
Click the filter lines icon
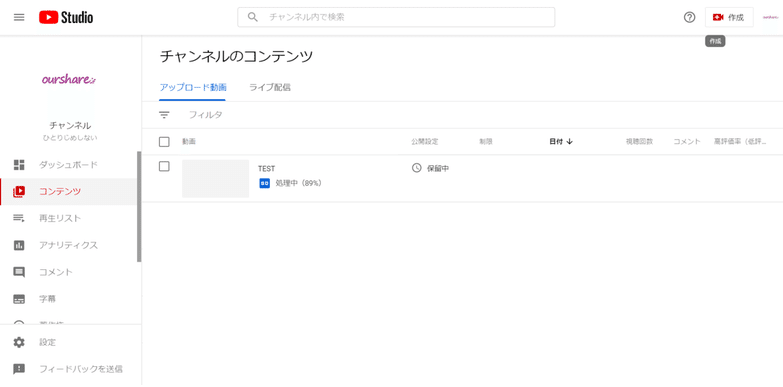tap(164, 115)
